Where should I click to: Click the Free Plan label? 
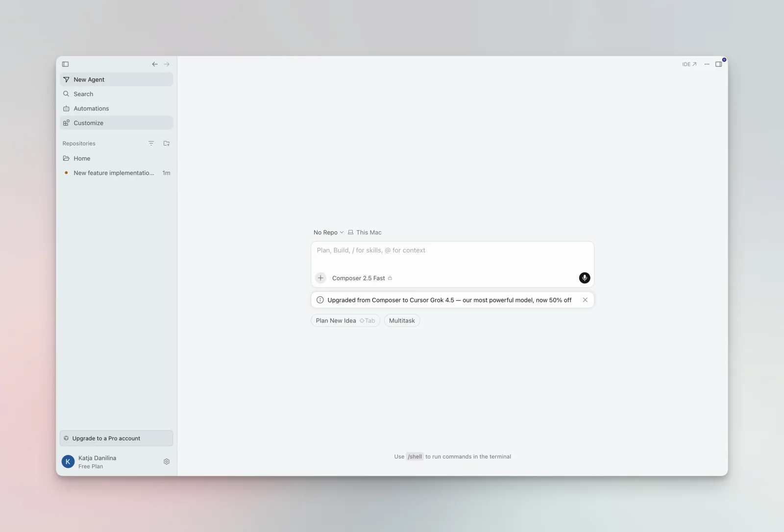tap(91, 466)
